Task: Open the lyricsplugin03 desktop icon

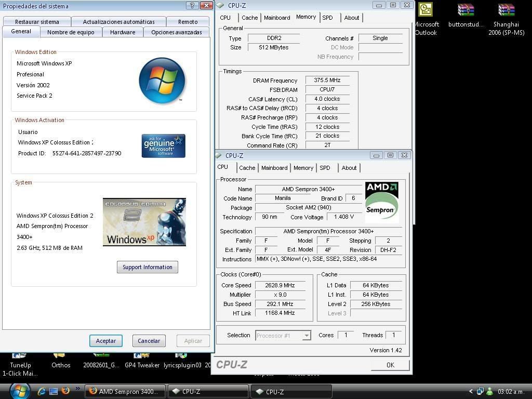Action: pyautogui.click(x=182, y=361)
